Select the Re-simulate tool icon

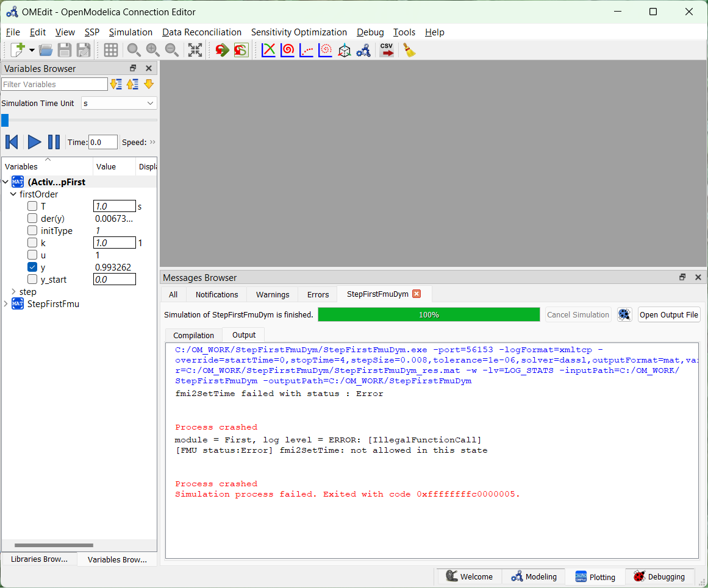click(221, 50)
